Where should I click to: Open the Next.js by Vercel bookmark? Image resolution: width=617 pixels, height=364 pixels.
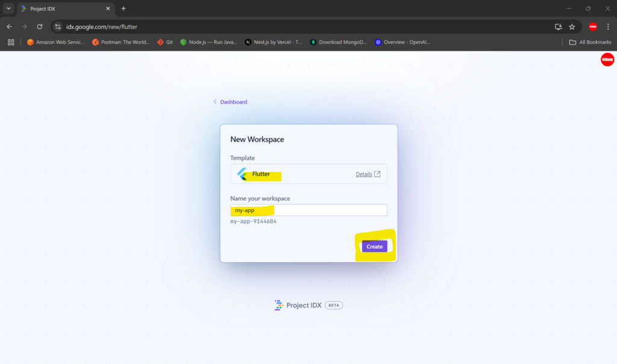tap(274, 42)
